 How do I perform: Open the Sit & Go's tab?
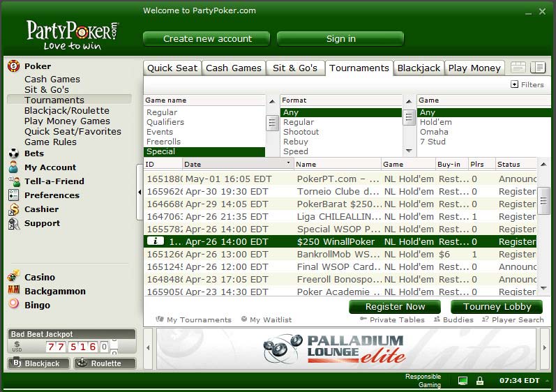coord(295,68)
